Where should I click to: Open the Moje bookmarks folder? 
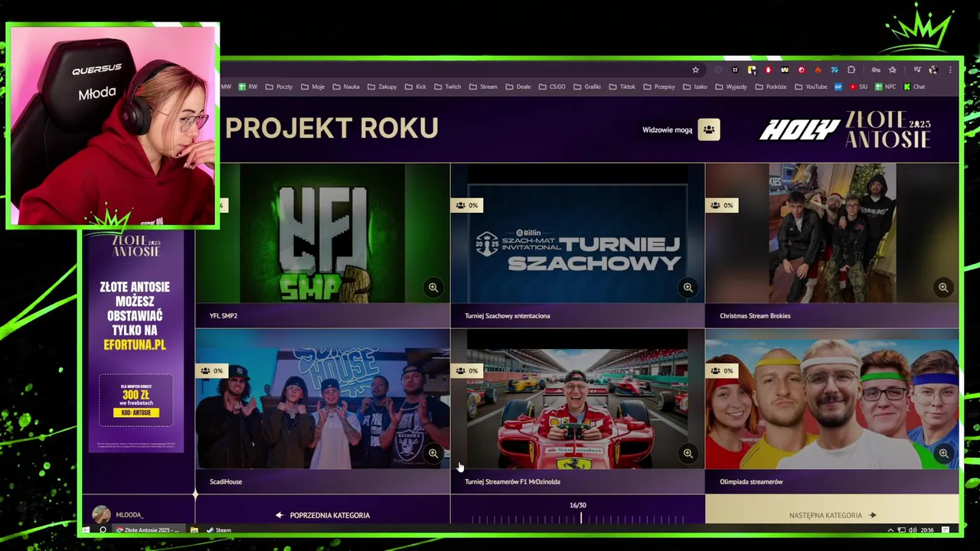[312, 86]
